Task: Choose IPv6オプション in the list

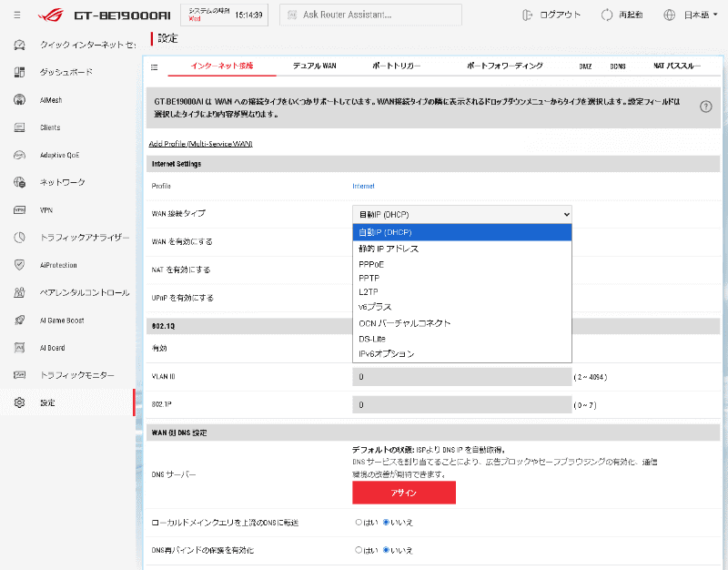Action: pos(462,353)
